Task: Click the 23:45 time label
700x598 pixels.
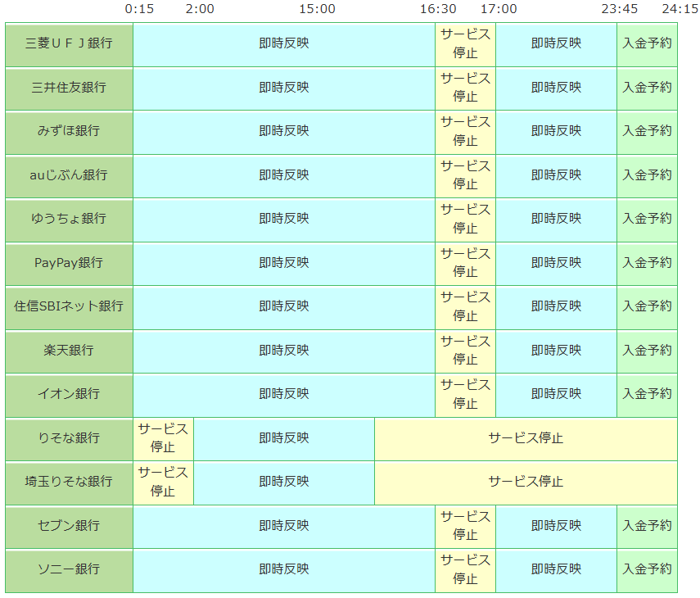Action: [620, 9]
